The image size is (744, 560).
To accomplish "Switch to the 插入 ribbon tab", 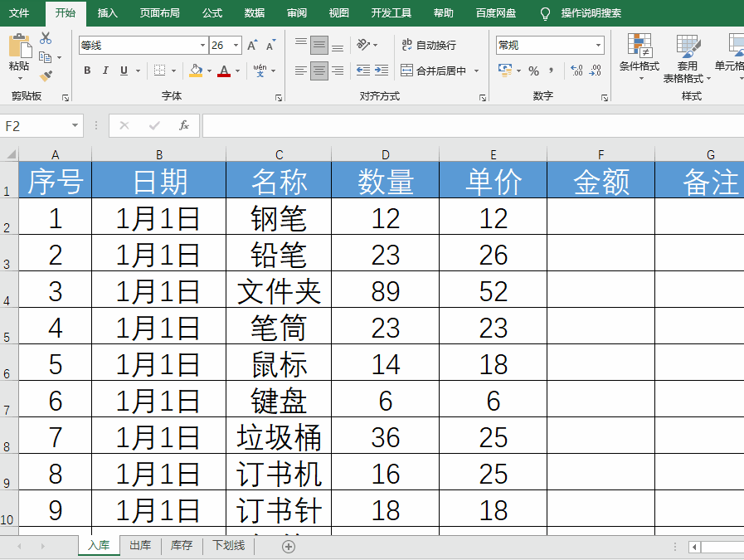I will click(107, 12).
